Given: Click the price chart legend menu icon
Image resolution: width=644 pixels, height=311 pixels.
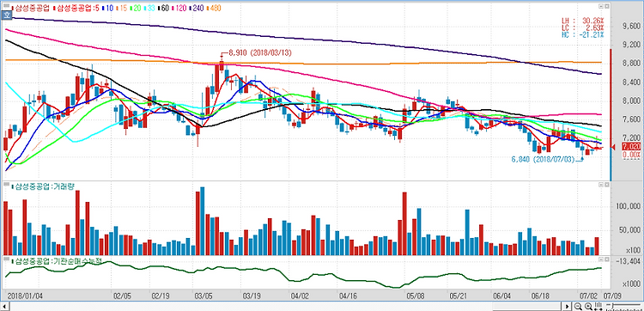Looking at the screenshot, I should coord(6,6).
